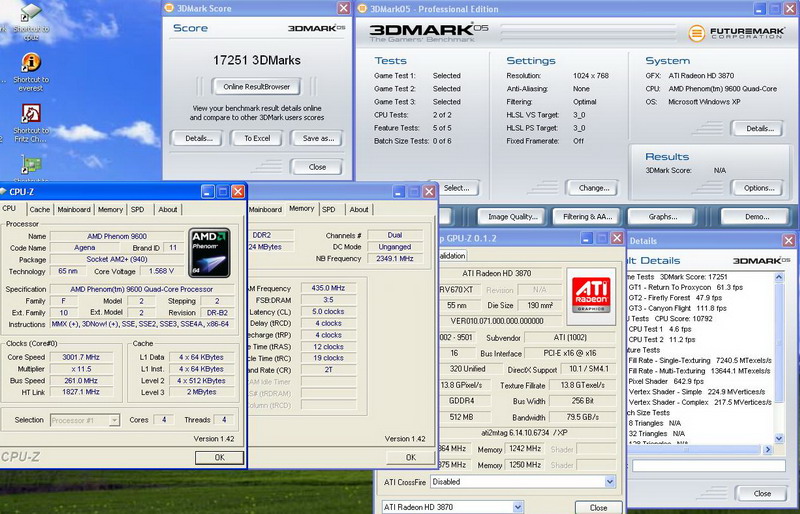Select 'GT2 - Firefly Forest' result row
The height and width of the screenshot is (514, 800).
pos(675,298)
